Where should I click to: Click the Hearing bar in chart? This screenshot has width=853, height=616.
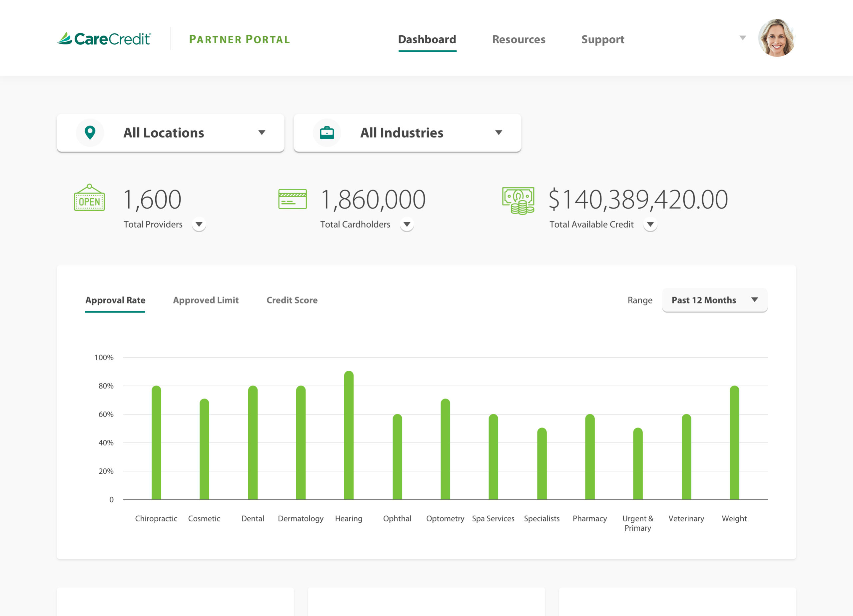tap(349, 436)
